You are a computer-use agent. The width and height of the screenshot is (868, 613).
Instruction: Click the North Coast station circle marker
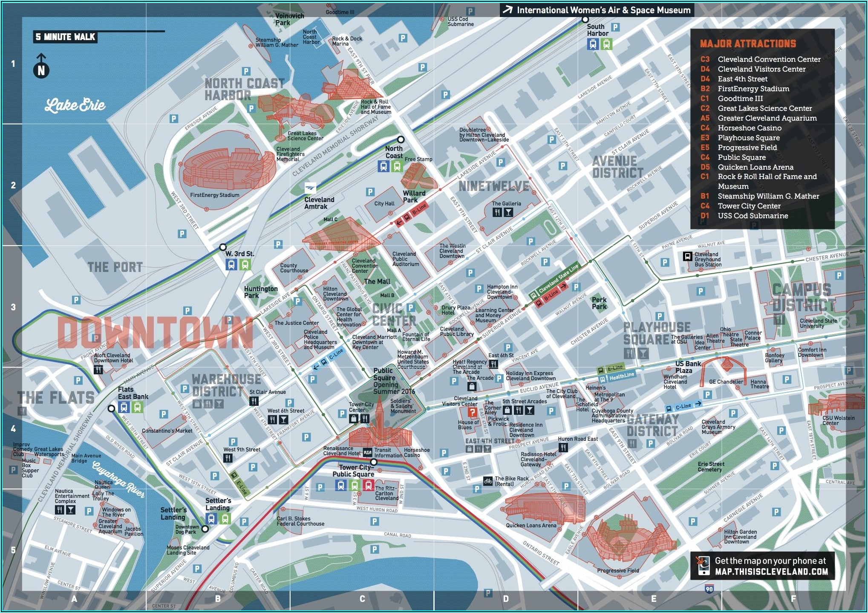(x=401, y=139)
